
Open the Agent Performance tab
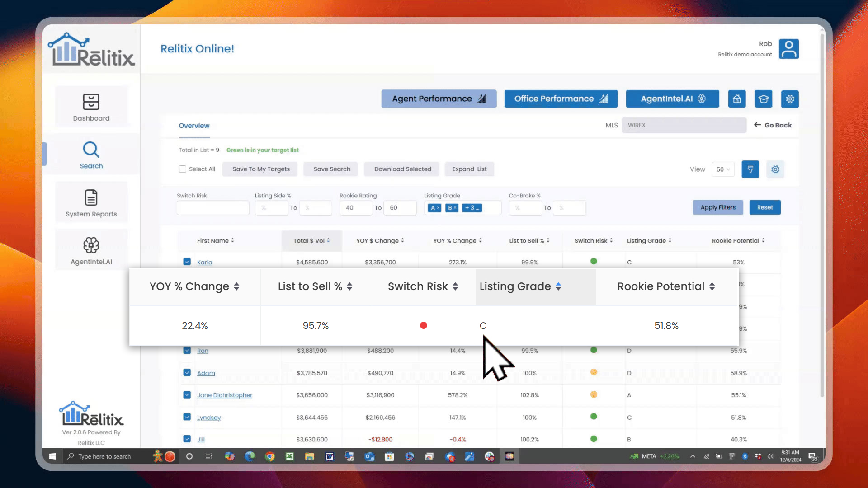[x=439, y=99]
